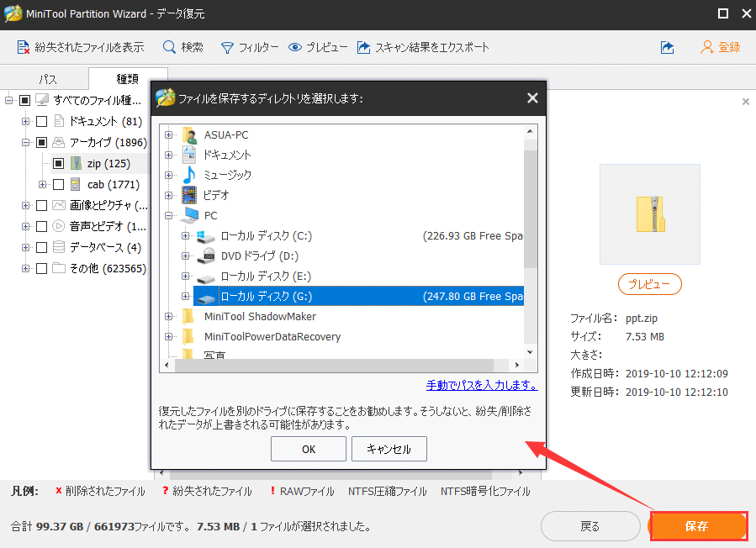
Task: Uncheck the zip (125) checkbox
Action: coord(57,163)
